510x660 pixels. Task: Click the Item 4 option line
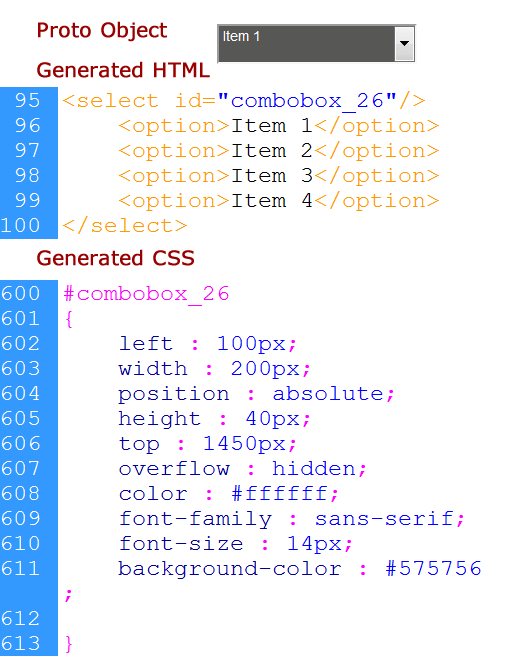279,201
